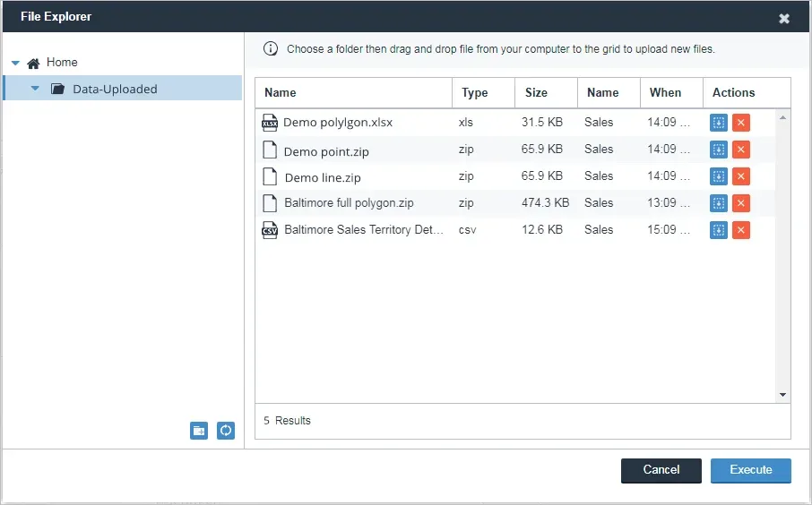This screenshot has height=505, width=812.
Task: Delete the Baltimore Sales Territory csv
Action: tap(741, 230)
